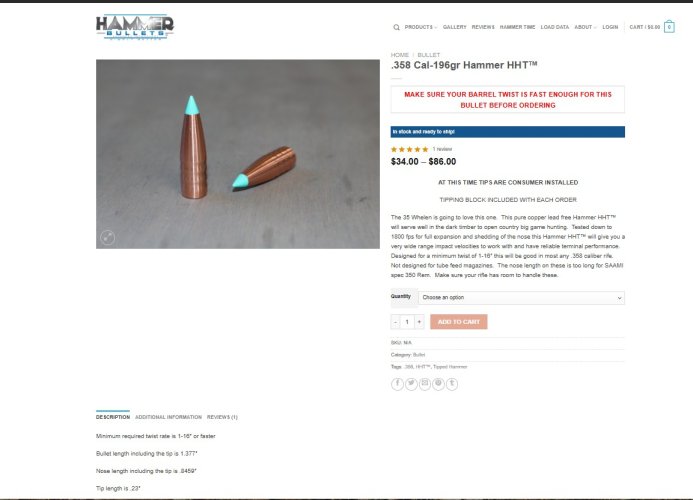Zoom the product image with expand icon
The height and width of the screenshot is (500, 693).
pyautogui.click(x=107, y=238)
